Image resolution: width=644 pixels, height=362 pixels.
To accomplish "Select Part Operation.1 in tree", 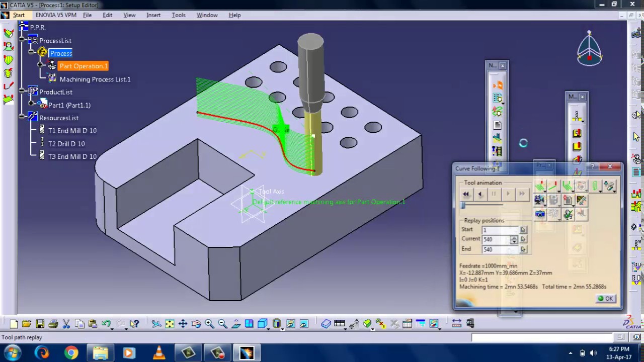I will [x=84, y=66].
